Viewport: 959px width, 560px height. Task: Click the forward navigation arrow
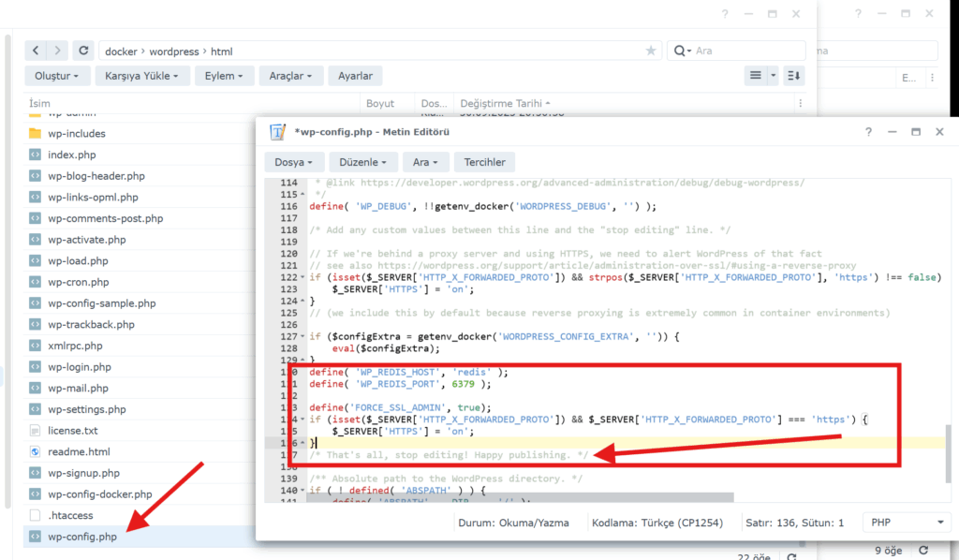(x=58, y=51)
